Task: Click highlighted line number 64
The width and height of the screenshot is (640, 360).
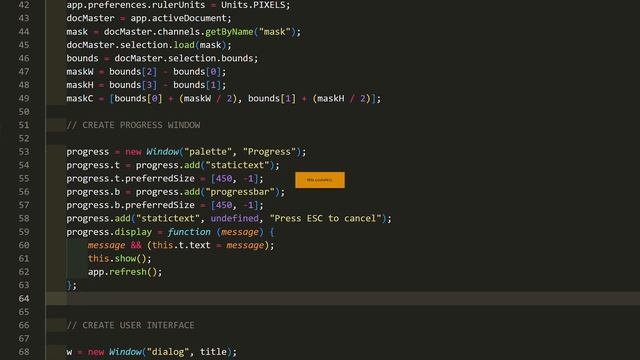Action: (24, 298)
